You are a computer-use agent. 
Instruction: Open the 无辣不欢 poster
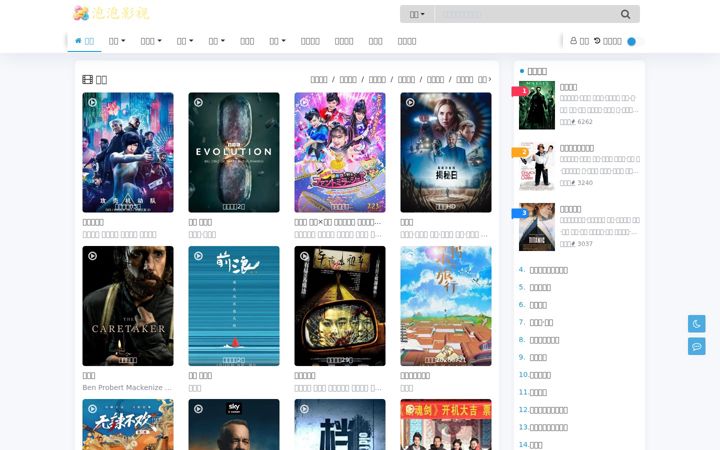point(128,425)
